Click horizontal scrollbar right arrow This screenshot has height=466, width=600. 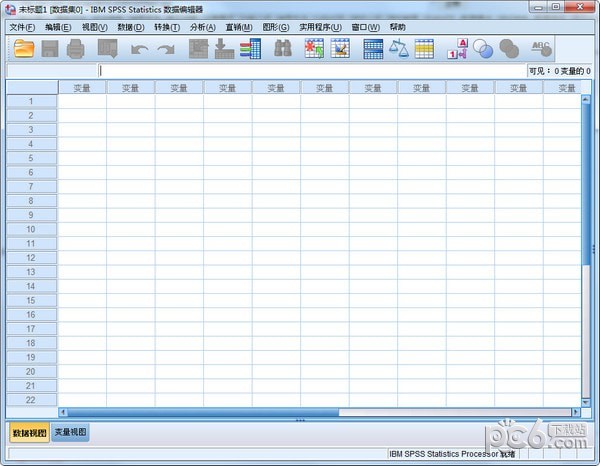point(576,412)
